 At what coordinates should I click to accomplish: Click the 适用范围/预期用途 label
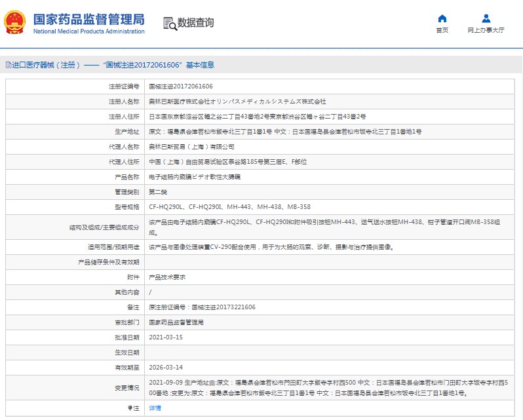[113, 247]
